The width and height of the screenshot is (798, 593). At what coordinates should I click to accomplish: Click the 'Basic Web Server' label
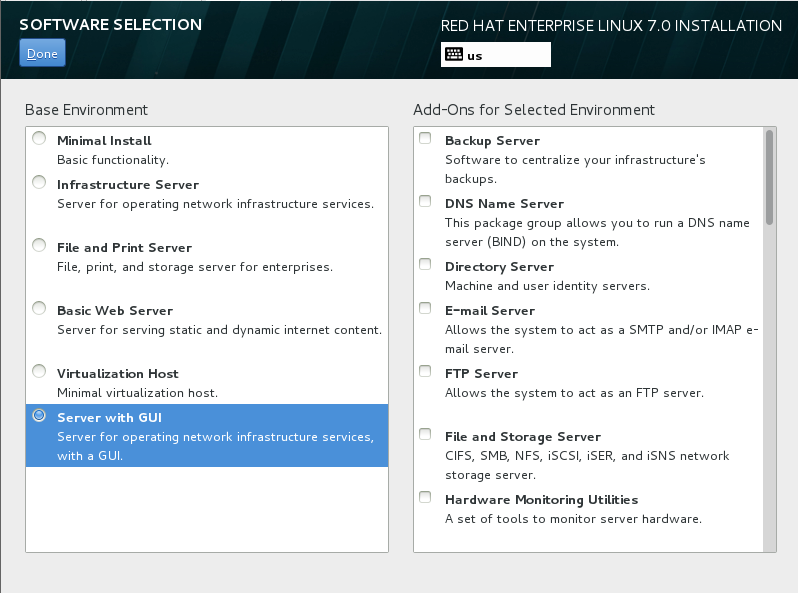click(x=115, y=310)
